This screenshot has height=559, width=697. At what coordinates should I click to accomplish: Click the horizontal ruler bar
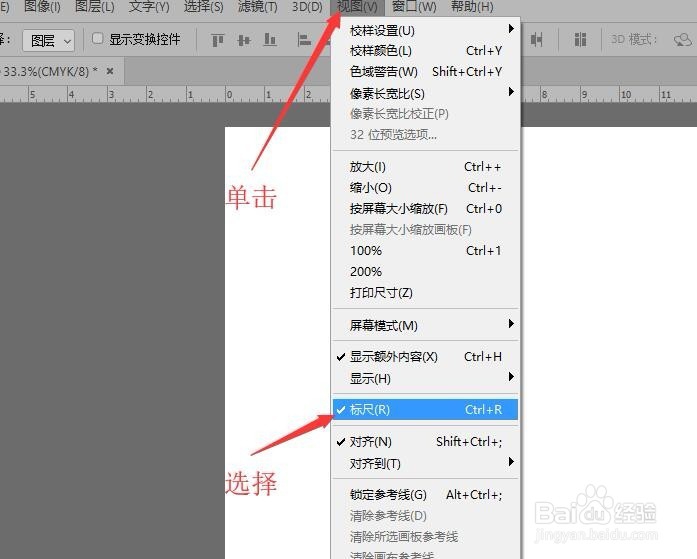[164, 94]
